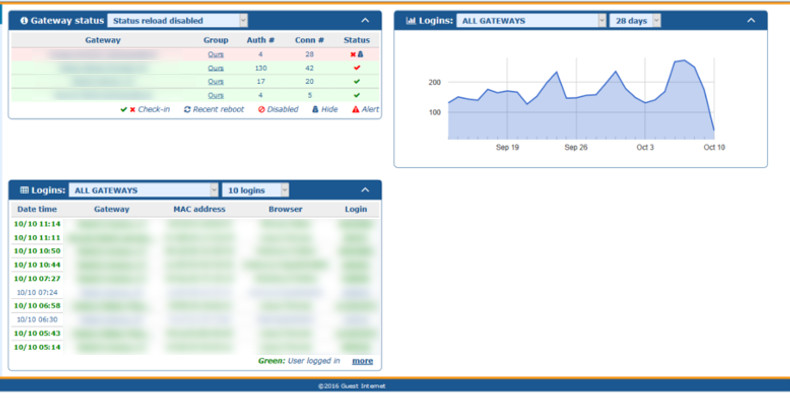This screenshot has width=790, height=406.
Task: Click Ours group link in row with Auth 130
Action: tap(216, 68)
